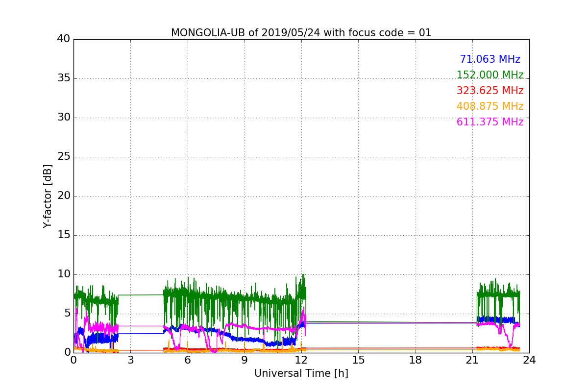The height and width of the screenshot is (392, 588).
Task: Click x-axis tick label 3
Action: (x=130, y=360)
